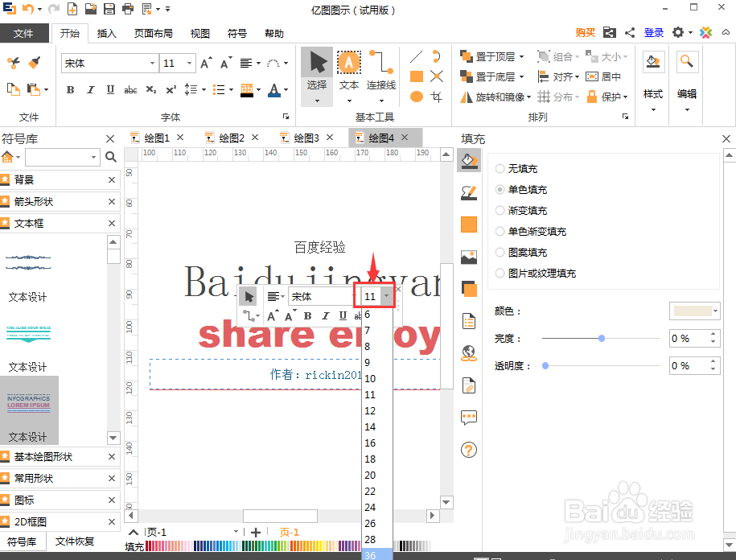This screenshot has width=736, height=560.
Task: Switch to the Symbol ribbon tab
Action: coord(237,33)
